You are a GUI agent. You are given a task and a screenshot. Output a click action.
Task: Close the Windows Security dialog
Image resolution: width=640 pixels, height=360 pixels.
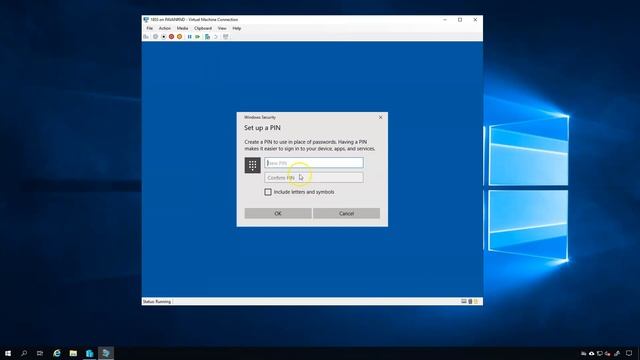380,118
